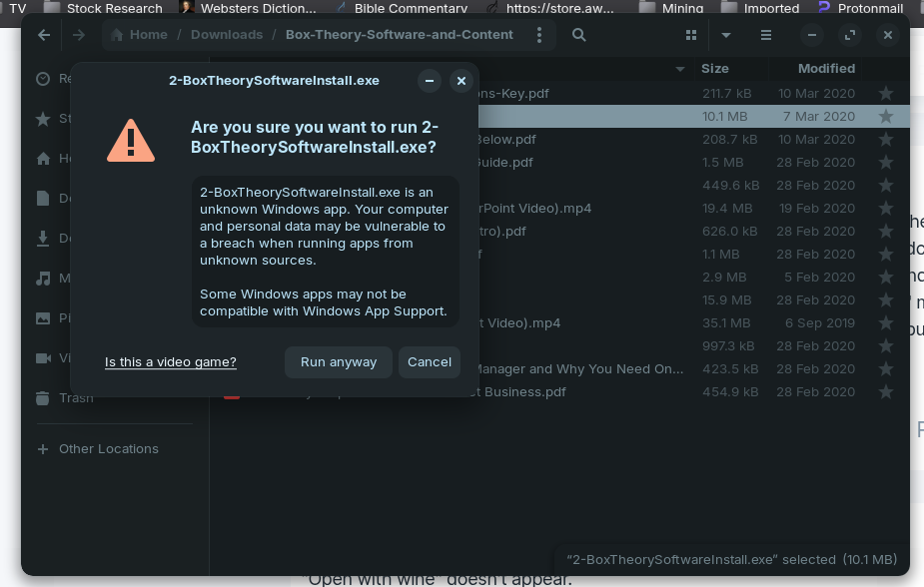Select Box-Theory-Software-and-Content path segment

pos(399,35)
